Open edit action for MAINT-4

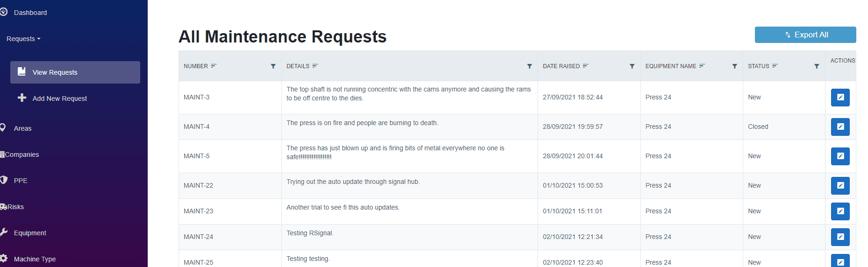840,127
